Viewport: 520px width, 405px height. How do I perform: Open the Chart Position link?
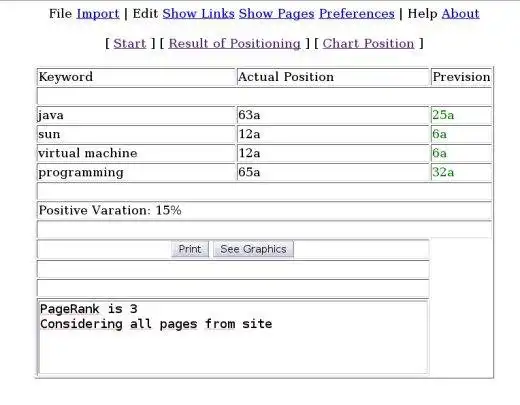(368, 43)
